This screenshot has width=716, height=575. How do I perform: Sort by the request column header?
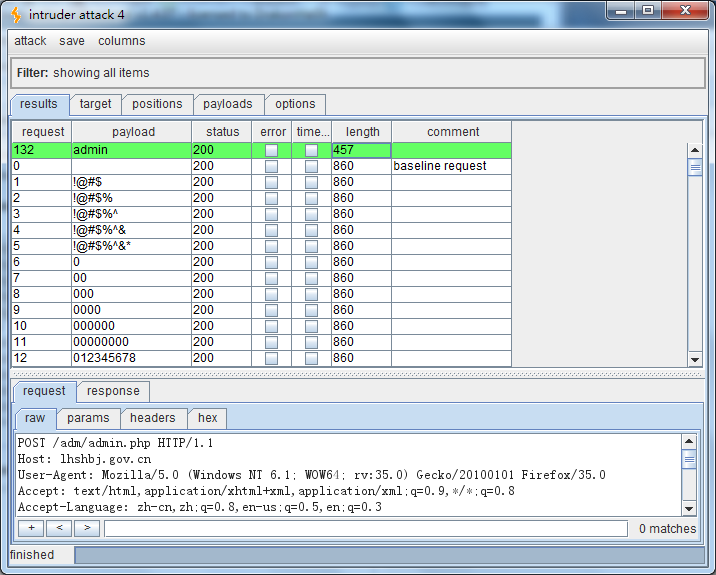(x=42, y=132)
